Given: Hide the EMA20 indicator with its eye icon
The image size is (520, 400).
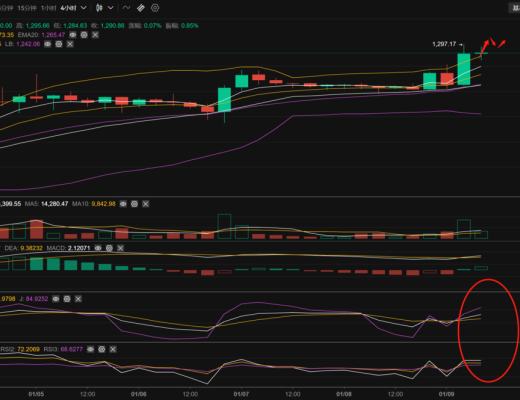Looking at the screenshot, I should [x=73, y=35].
